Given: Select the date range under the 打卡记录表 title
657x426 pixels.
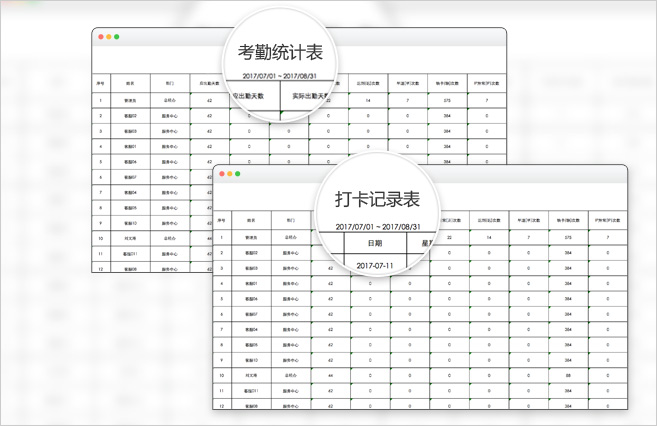Looking at the screenshot, I should [x=378, y=227].
